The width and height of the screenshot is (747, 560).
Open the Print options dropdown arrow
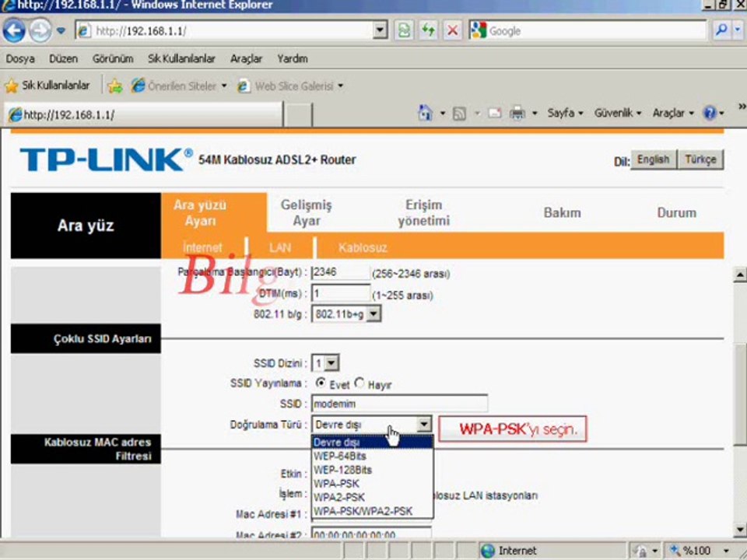[535, 114]
